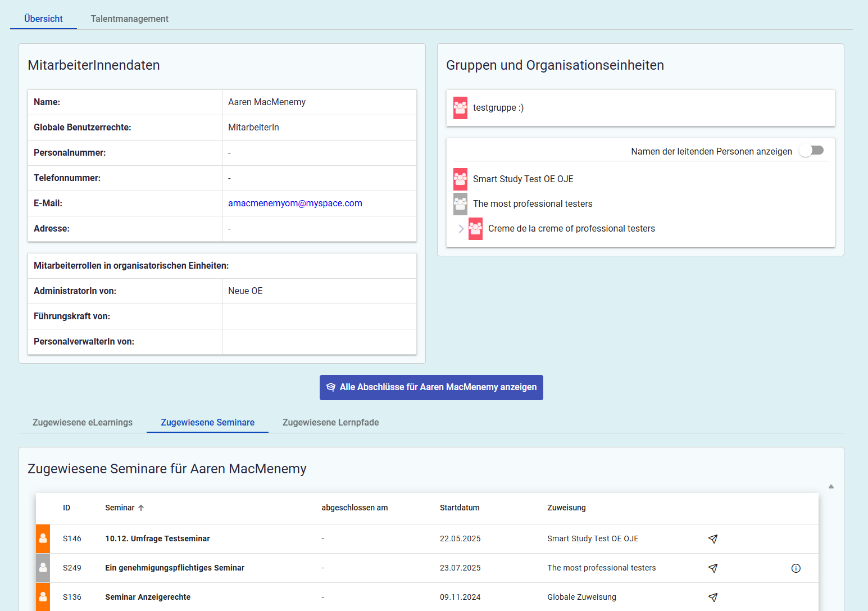
Task: Click send icon for Ein genehmigungspflichtiges Seminar
Action: tap(713, 568)
